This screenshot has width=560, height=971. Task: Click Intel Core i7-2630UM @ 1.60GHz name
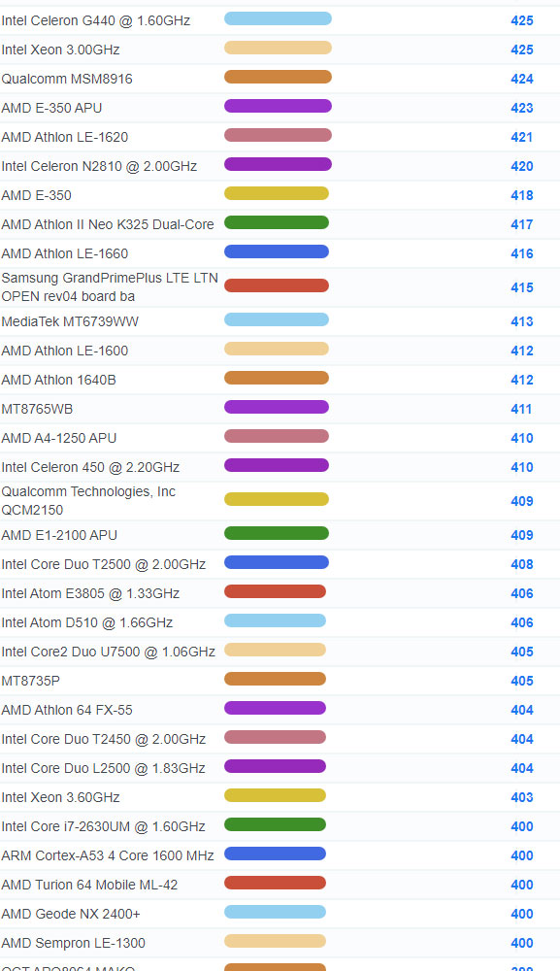(103, 826)
